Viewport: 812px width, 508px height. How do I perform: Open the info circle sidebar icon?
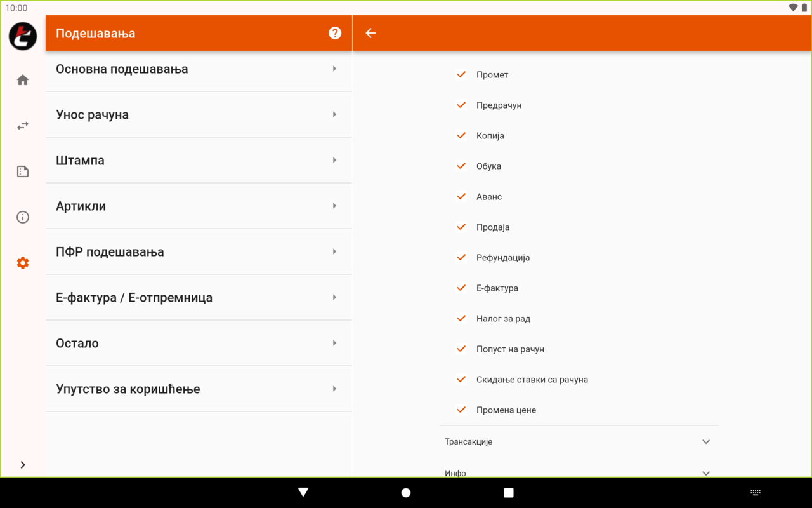[x=23, y=217]
